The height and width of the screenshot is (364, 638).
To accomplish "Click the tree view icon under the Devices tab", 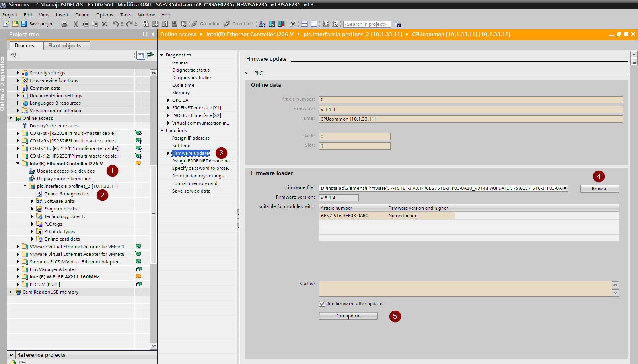I will point(13,55).
